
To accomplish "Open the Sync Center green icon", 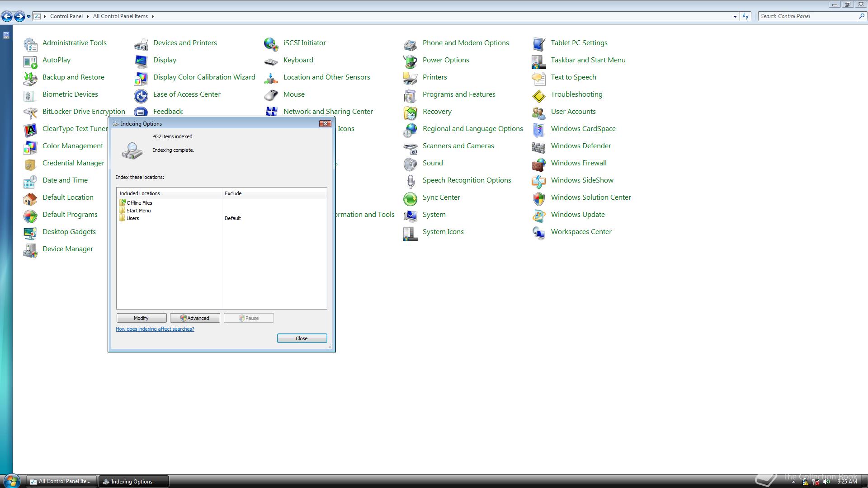I will 410,199.
